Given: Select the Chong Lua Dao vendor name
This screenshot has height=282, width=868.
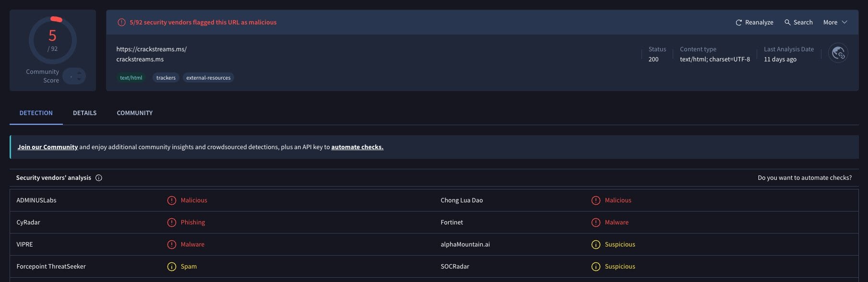Looking at the screenshot, I should (462, 200).
